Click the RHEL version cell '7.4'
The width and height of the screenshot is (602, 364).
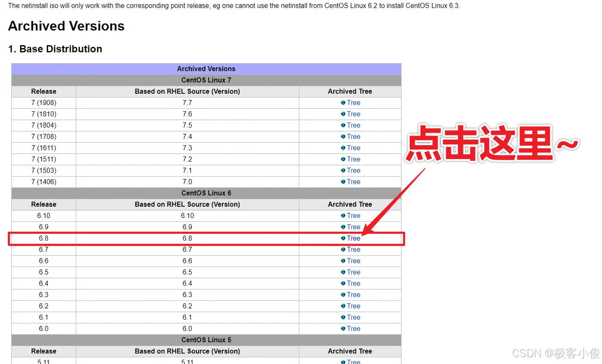point(187,137)
